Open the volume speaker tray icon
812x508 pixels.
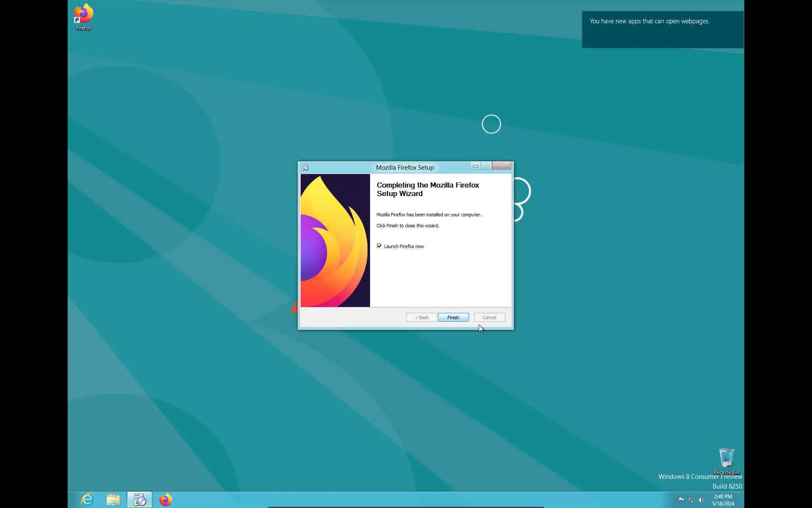click(702, 500)
